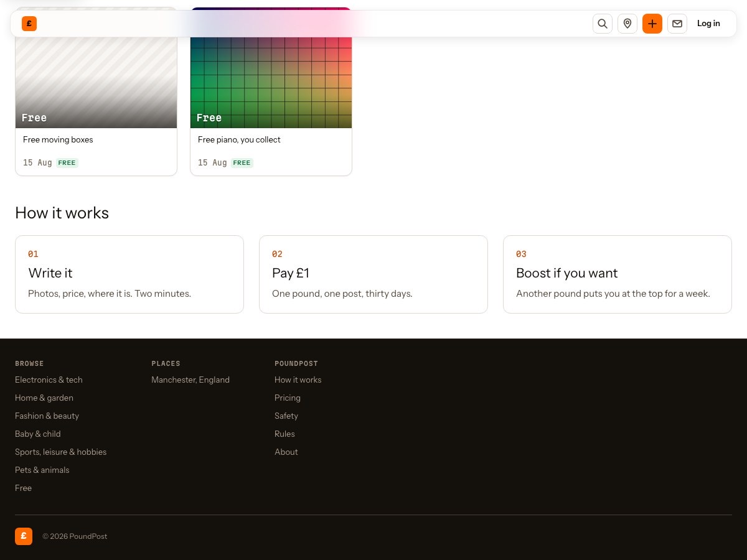This screenshot has height=560, width=747.
Task: Click the POUNDPOST footer heading
Action: click(x=296, y=363)
